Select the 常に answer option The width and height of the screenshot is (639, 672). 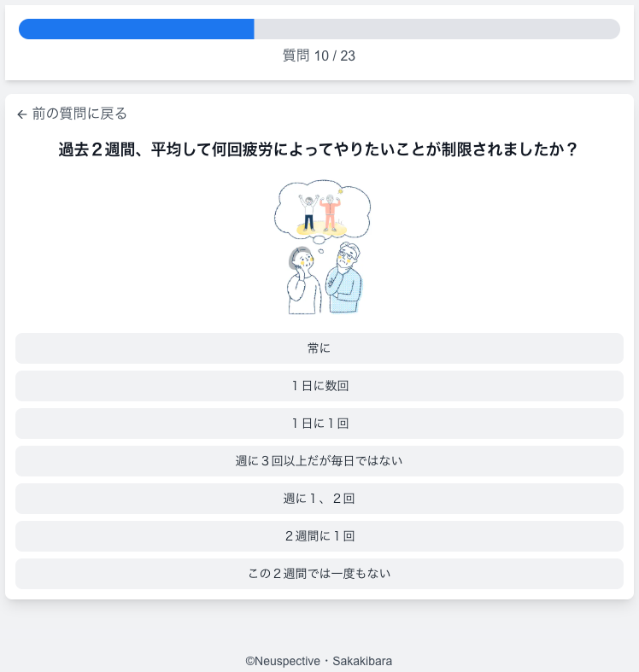319,348
